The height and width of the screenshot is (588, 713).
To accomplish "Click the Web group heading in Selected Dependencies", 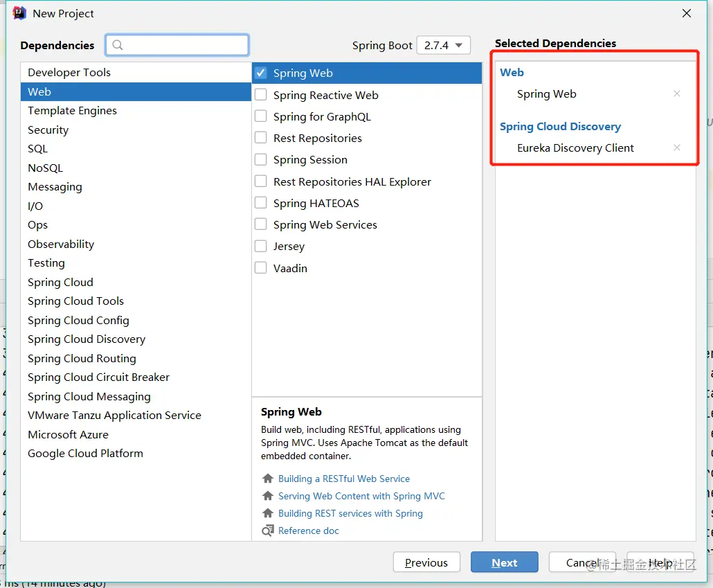I will (512, 72).
